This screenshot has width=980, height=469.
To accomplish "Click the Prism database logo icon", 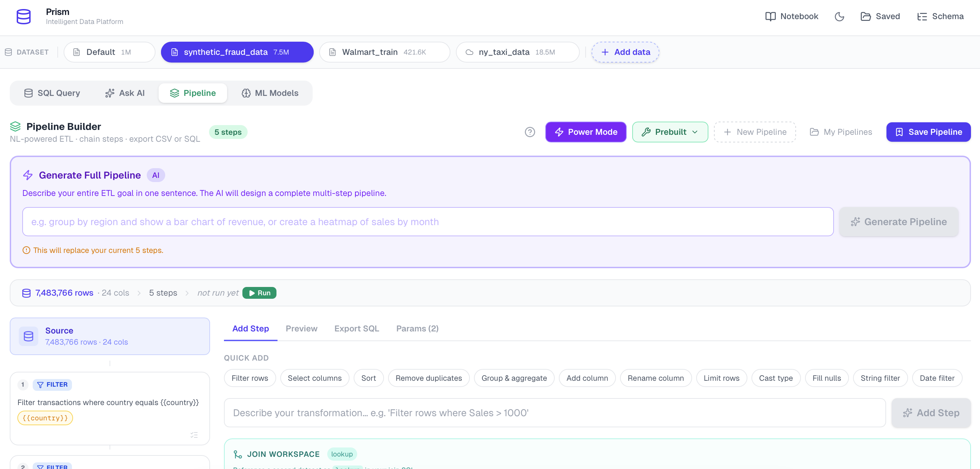I will [24, 17].
